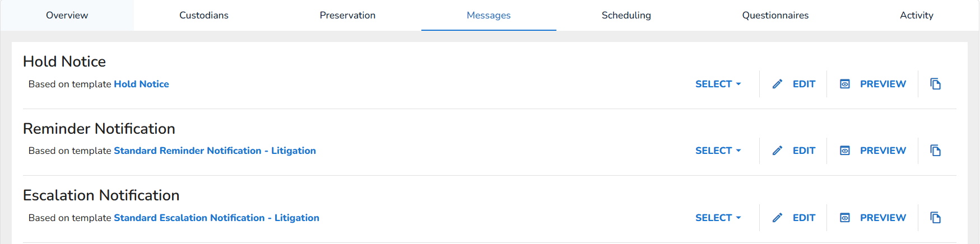
Task: Click the pencil Edit icon for Reminder Notification
Action: click(777, 151)
